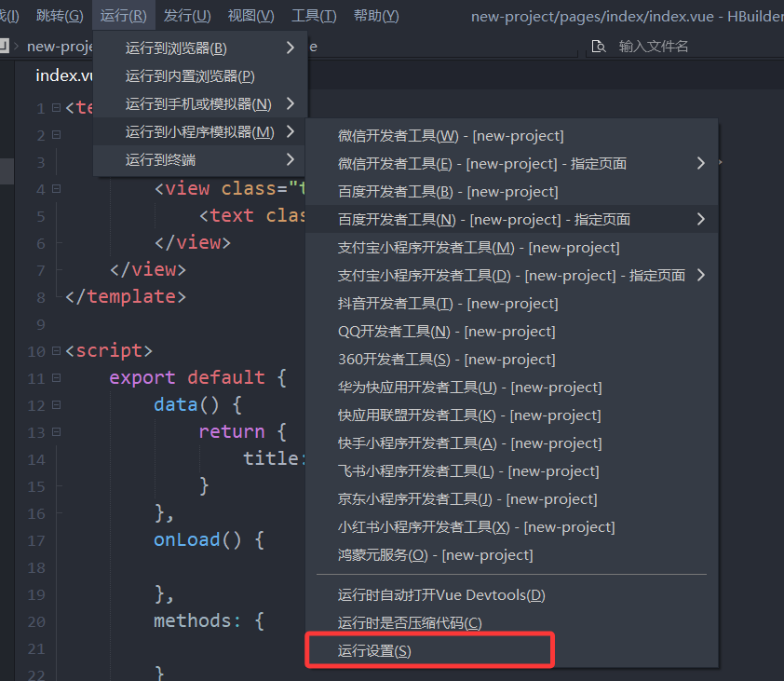This screenshot has width=784, height=681.
Task: Run 百度开发者工具(B) - [new-project]
Action: [x=512, y=192]
